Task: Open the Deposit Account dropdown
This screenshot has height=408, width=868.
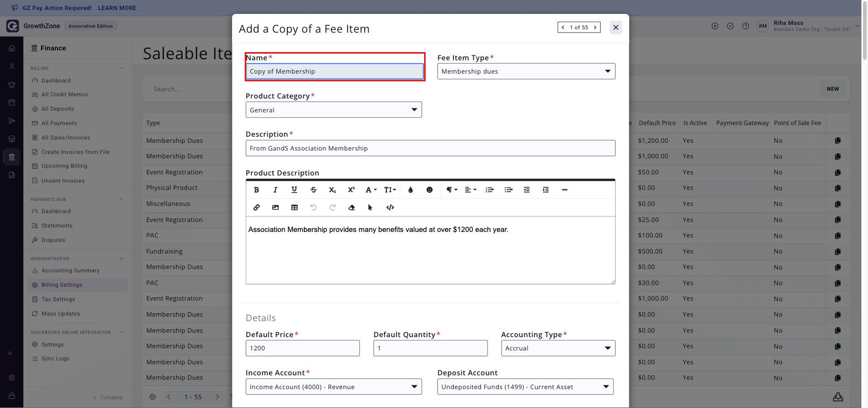Action: click(525, 386)
